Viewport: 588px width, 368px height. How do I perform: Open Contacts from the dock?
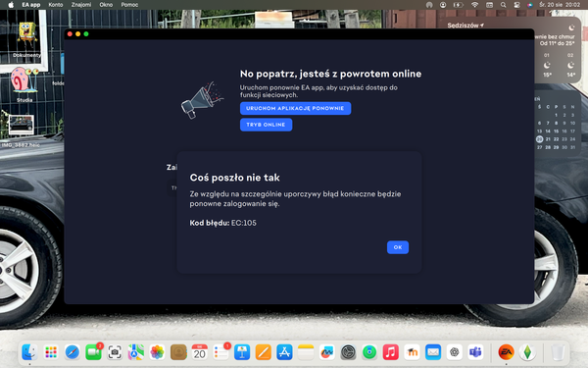(x=178, y=352)
